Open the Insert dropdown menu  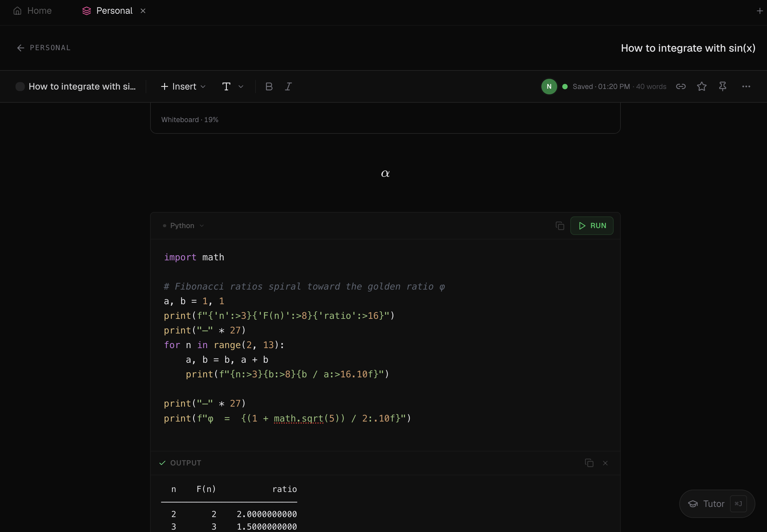tap(183, 86)
